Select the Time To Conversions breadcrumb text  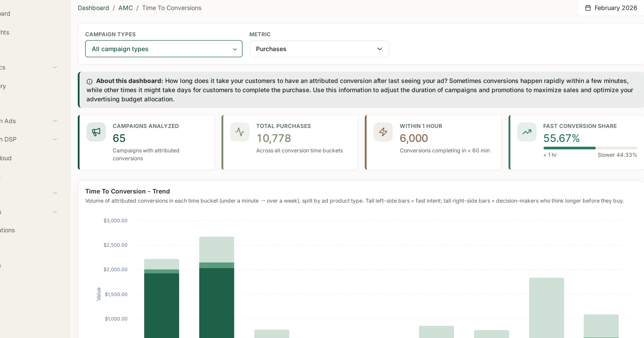[172, 8]
